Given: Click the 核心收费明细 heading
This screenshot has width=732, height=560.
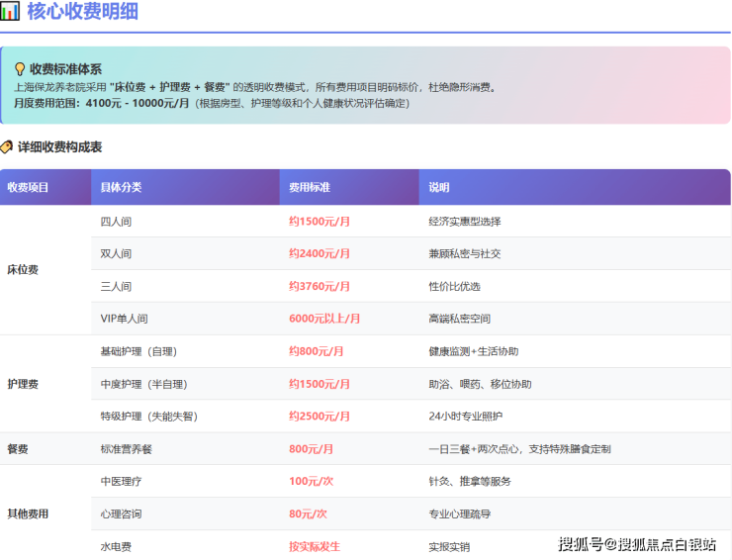Looking at the screenshot, I should coord(82,12).
